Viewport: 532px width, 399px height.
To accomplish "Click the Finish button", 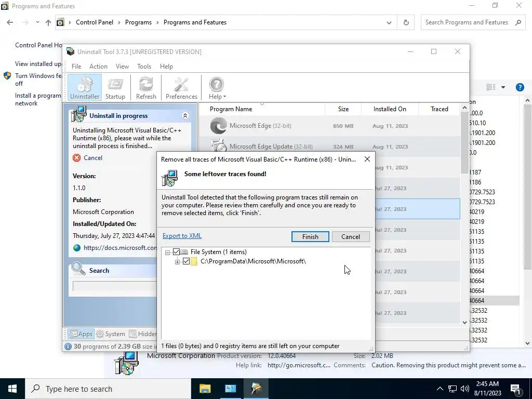I will coord(310,236).
